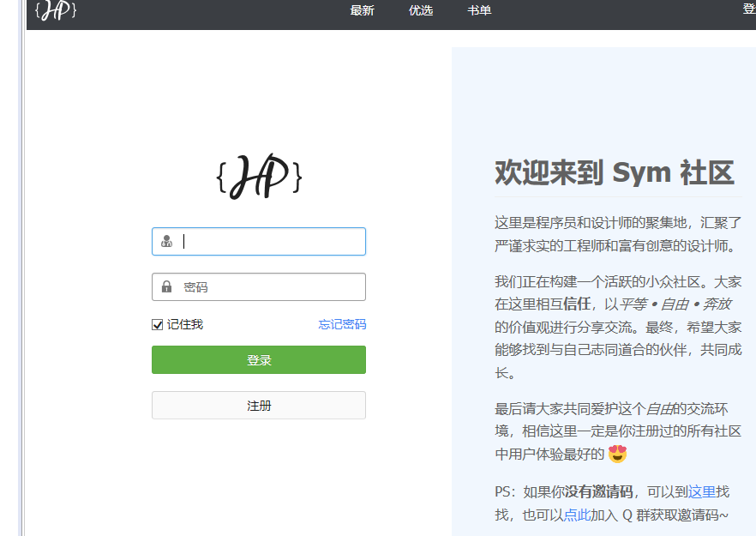
Task: Open the 优选 nav menu item
Action: (420, 10)
